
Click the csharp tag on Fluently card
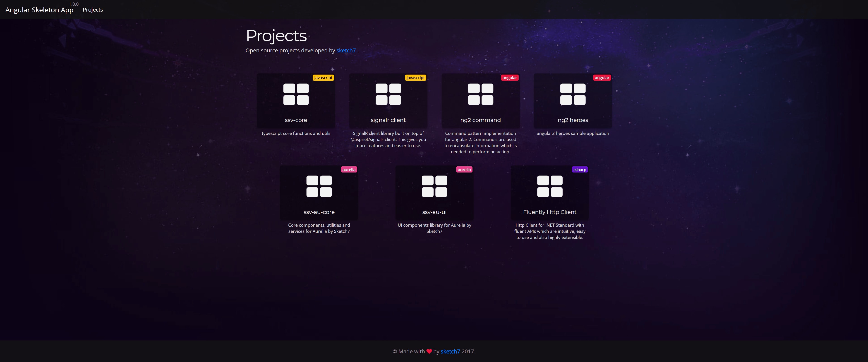580,170
